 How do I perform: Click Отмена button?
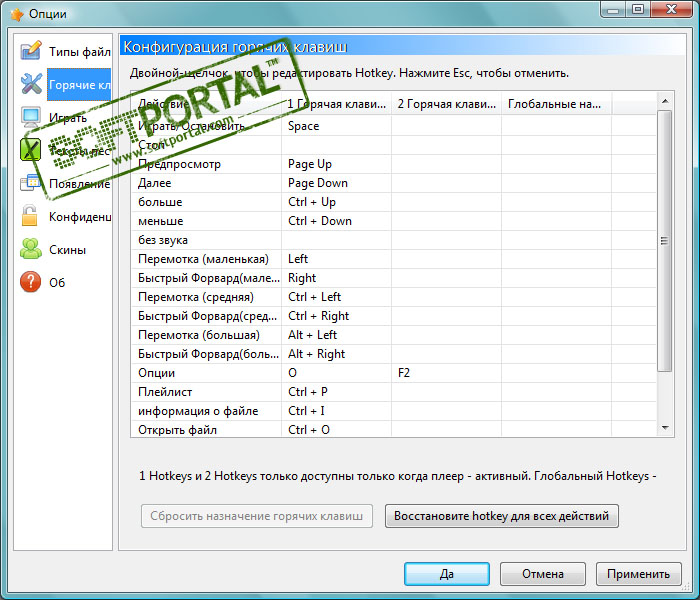tap(543, 574)
